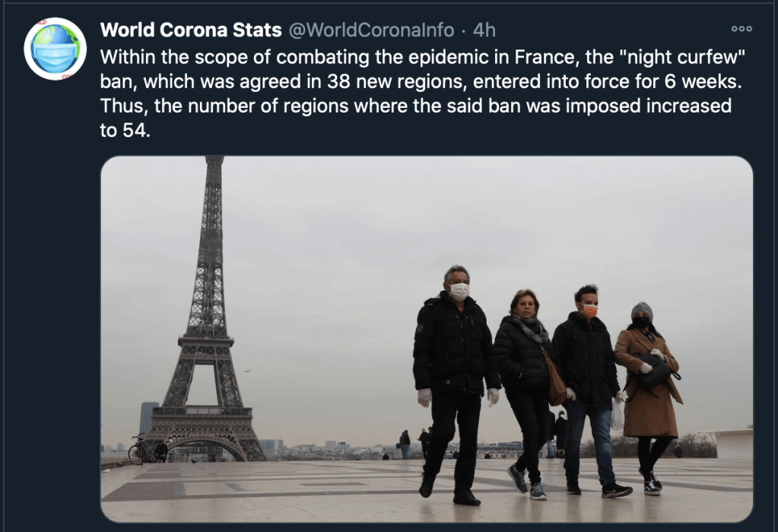Open the tweet's 4h timestamp
Viewport: 778px width, 532px height.
pyautogui.click(x=484, y=30)
